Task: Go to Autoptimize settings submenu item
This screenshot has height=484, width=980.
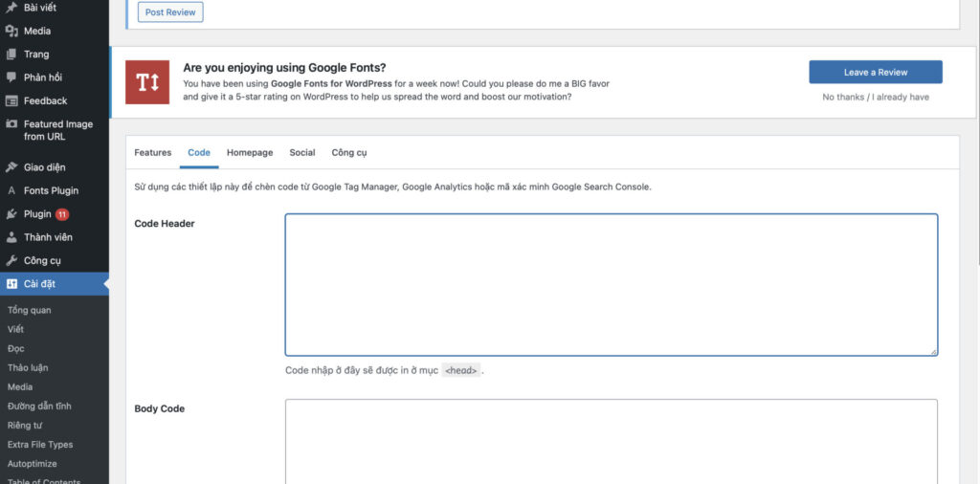Action: (33, 464)
